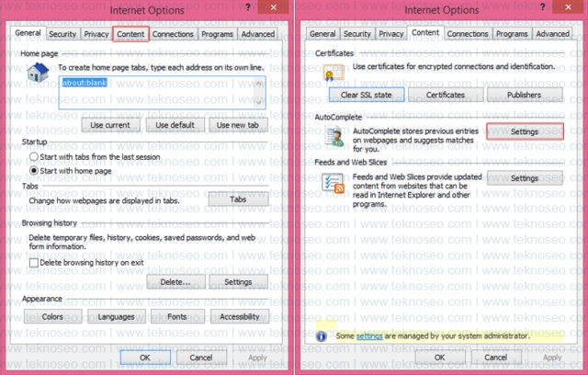This screenshot has height=375, width=588.
Task: Open Programs tab in left window
Action: [x=217, y=34]
